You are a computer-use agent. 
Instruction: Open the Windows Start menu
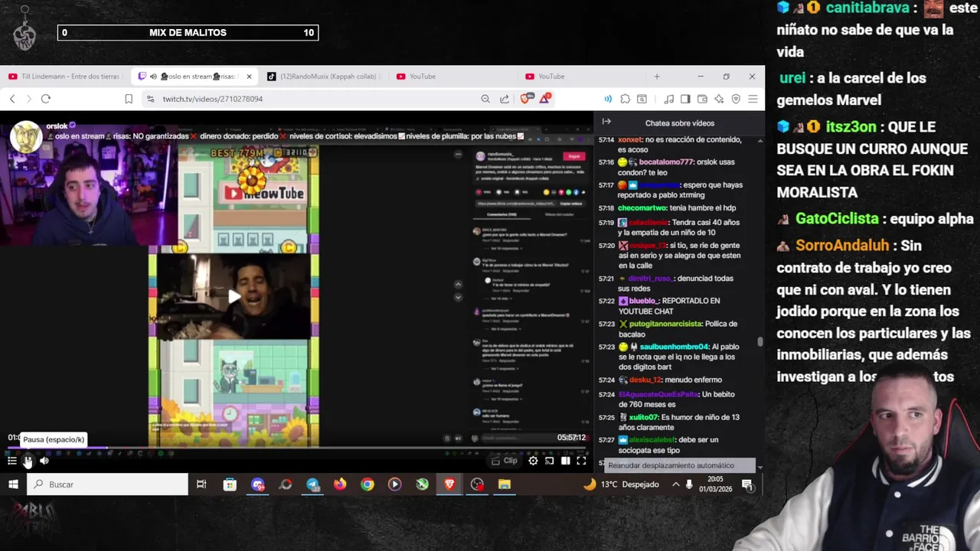click(13, 484)
